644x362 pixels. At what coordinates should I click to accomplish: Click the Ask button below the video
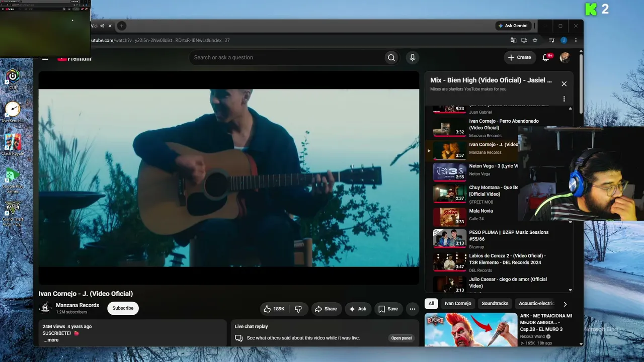[x=358, y=309]
